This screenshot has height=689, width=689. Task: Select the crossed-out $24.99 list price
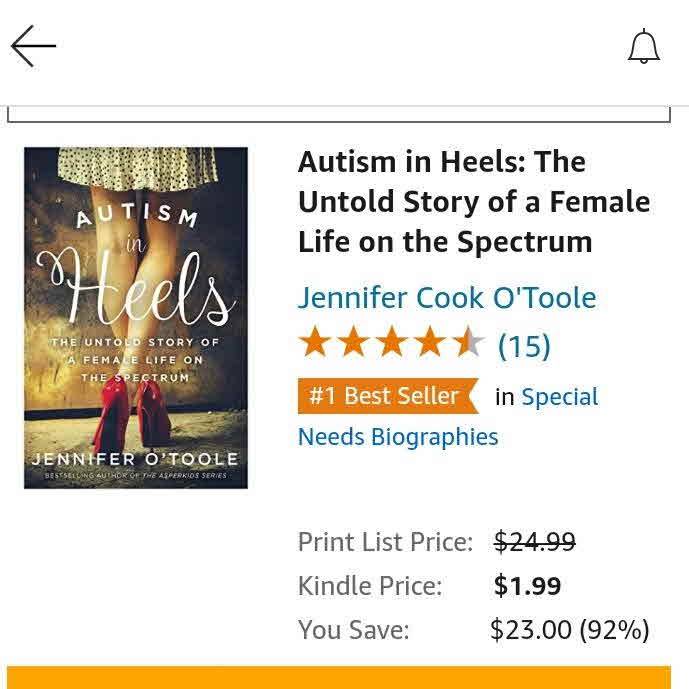point(535,542)
